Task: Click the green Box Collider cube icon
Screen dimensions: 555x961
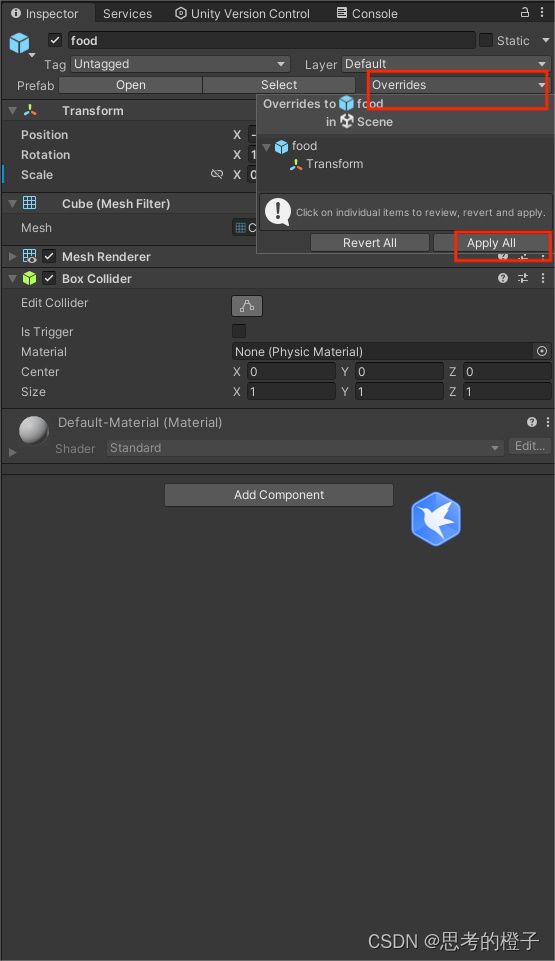Action: pyautogui.click(x=29, y=278)
